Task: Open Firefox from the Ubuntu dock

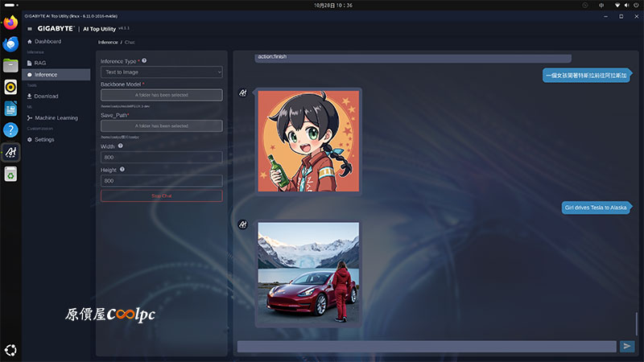Action: pos(10,23)
